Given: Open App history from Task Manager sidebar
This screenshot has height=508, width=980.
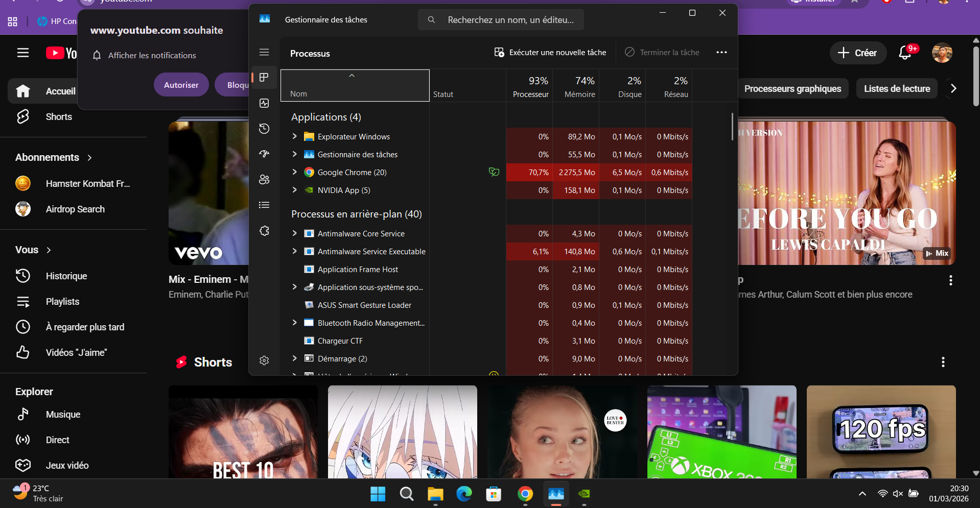Looking at the screenshot, I should [x=264, y=129].
